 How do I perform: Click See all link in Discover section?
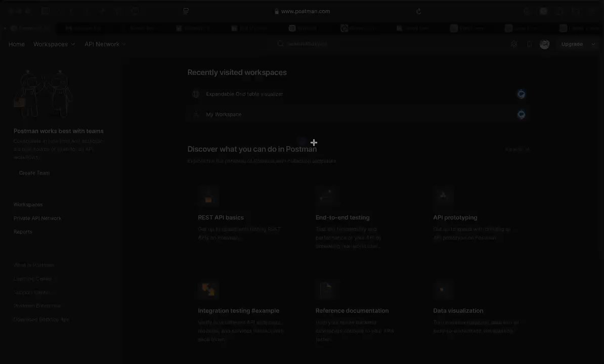(x=517, y=149)
